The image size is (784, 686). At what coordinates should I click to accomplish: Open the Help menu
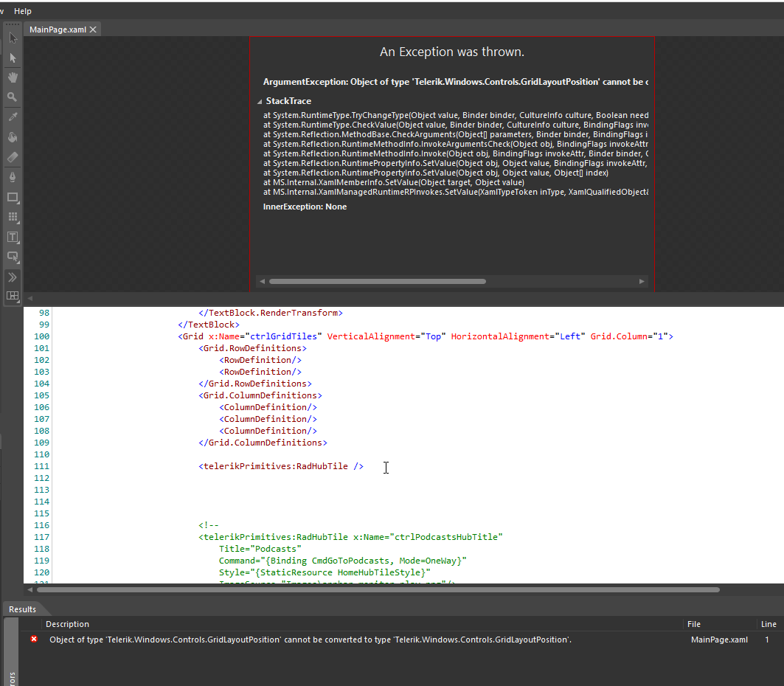point(23,11)
